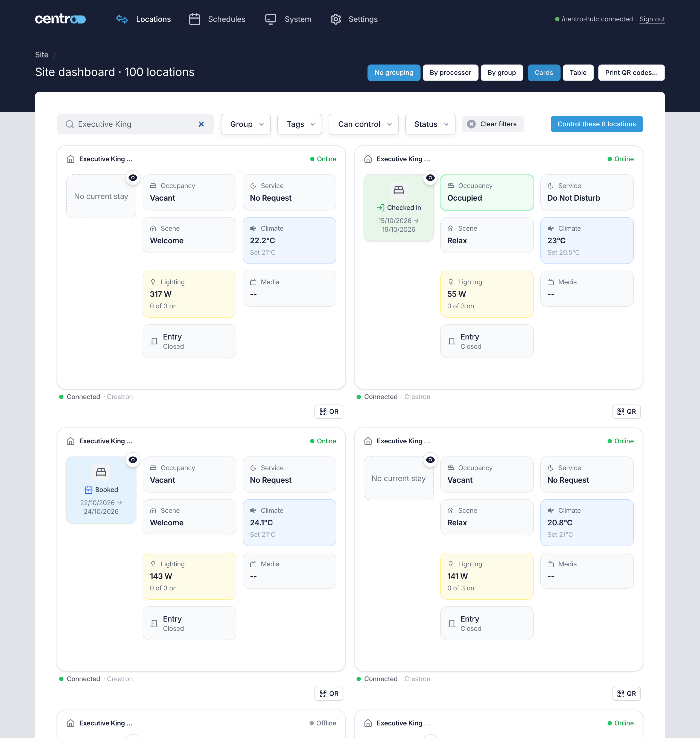This screenshot has height=738, width=700.
Task: Toggle eye icon on 141 W card stay
Action: [x=430, y=460]
